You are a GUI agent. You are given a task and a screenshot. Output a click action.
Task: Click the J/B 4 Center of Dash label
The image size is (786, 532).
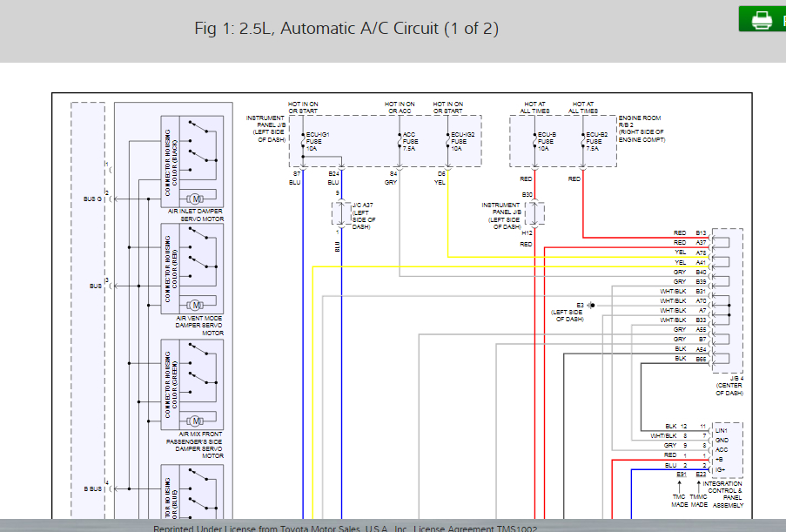[x=729, y=386]
